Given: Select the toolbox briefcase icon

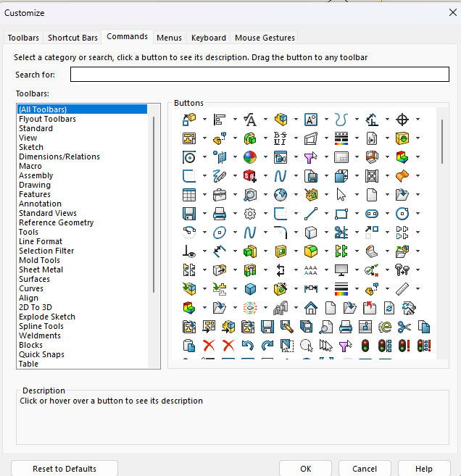Looking at the screenshot, I should pyautogui.click(x=220, y=195).
